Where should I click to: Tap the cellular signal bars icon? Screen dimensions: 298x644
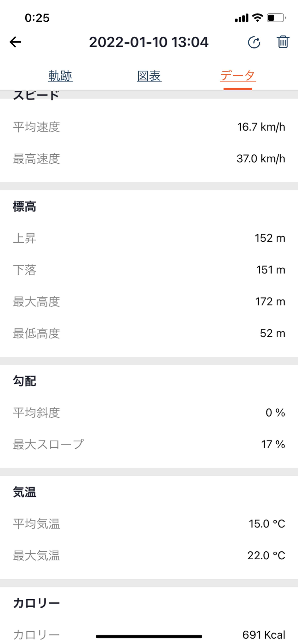click(242, 18)
